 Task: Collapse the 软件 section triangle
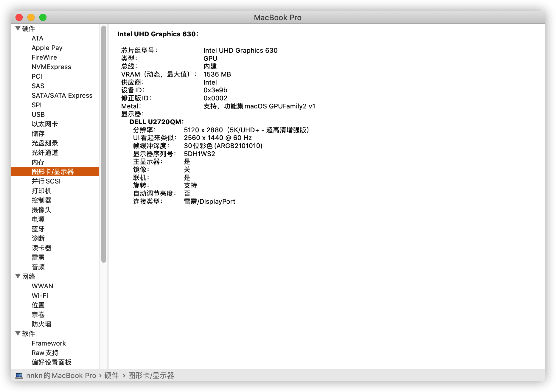pos(18,334)
